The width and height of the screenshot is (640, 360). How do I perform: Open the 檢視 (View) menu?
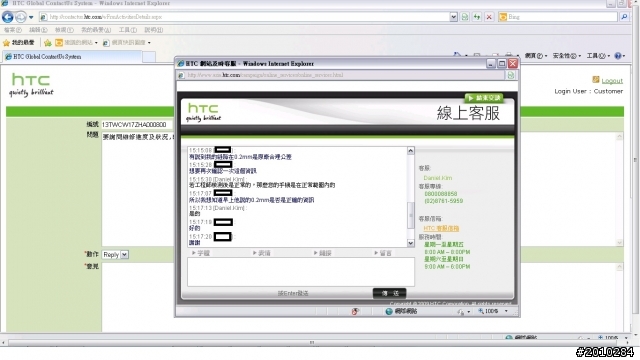click(x=64, y=30)
